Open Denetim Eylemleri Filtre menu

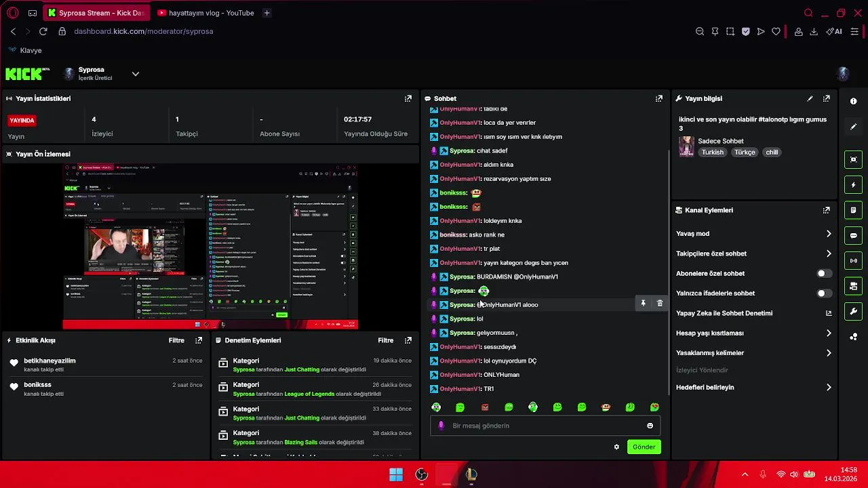386,340
